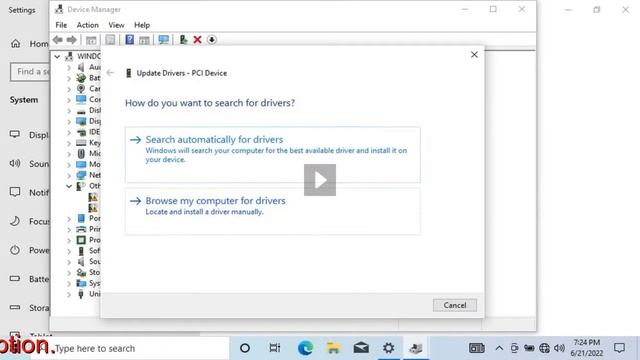Expand the Display adapters tree node
This screenshot has width=640, height=360.
[x=69, y=121]
